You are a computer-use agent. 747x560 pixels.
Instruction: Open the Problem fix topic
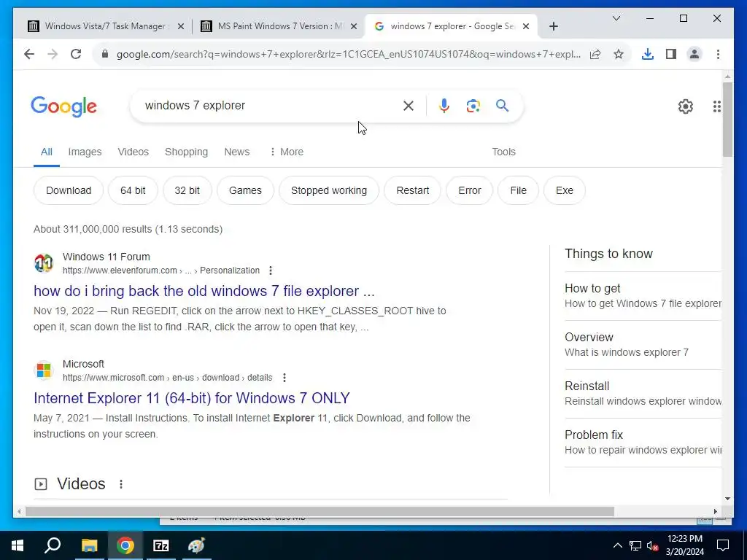pos(643,443)
